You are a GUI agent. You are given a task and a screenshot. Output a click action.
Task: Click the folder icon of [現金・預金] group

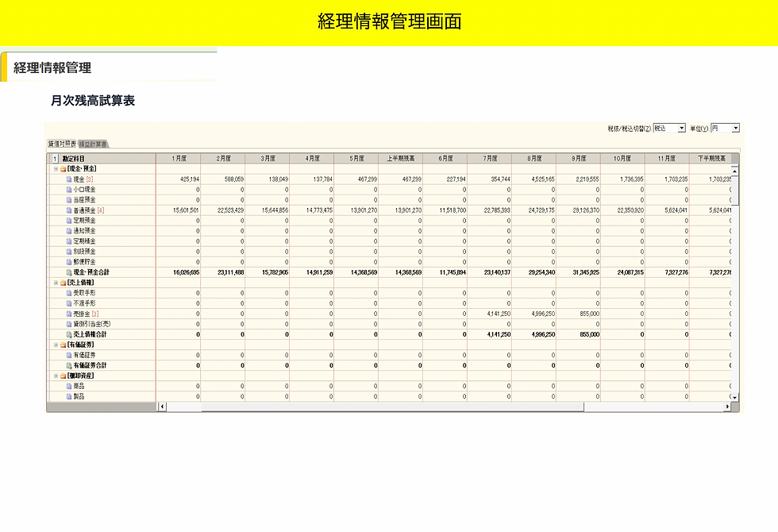coord(63,169)
